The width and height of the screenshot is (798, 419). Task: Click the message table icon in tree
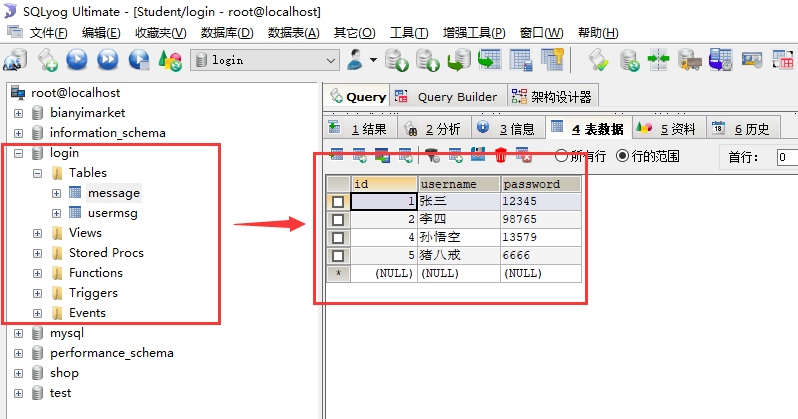[x=75, y=192]
